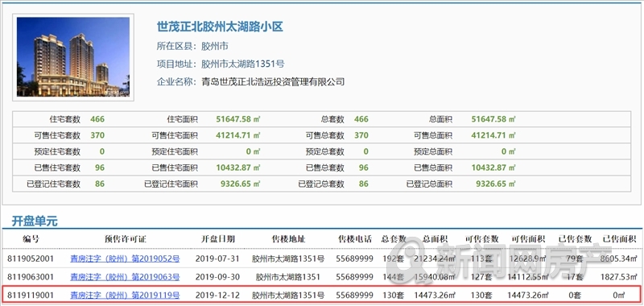The height and width of the screenshot is (306, 644).
Task: Click the 可售套数 column header
Action: click(481, 239)
